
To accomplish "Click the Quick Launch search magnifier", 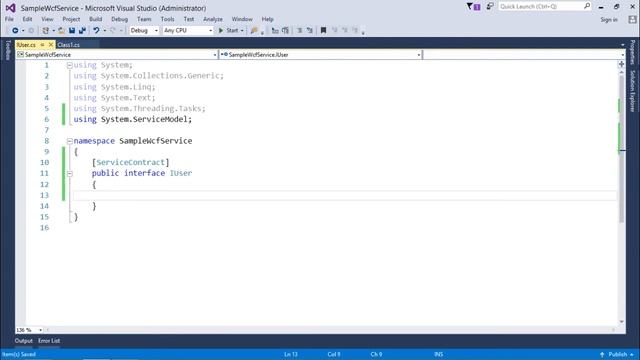I will coord(587,6).
